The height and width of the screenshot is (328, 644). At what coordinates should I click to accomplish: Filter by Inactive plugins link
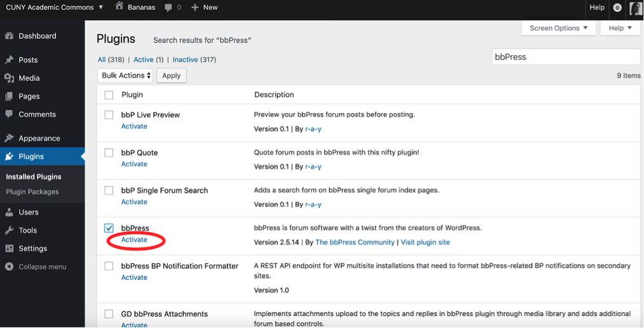185,60
